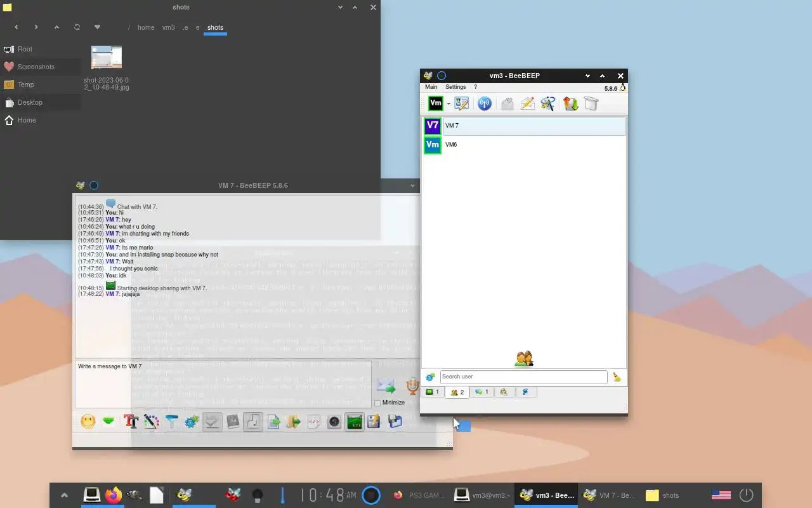812x508 pixels.
Task: Go up one folder in the file manager
Action: point(56,27)
